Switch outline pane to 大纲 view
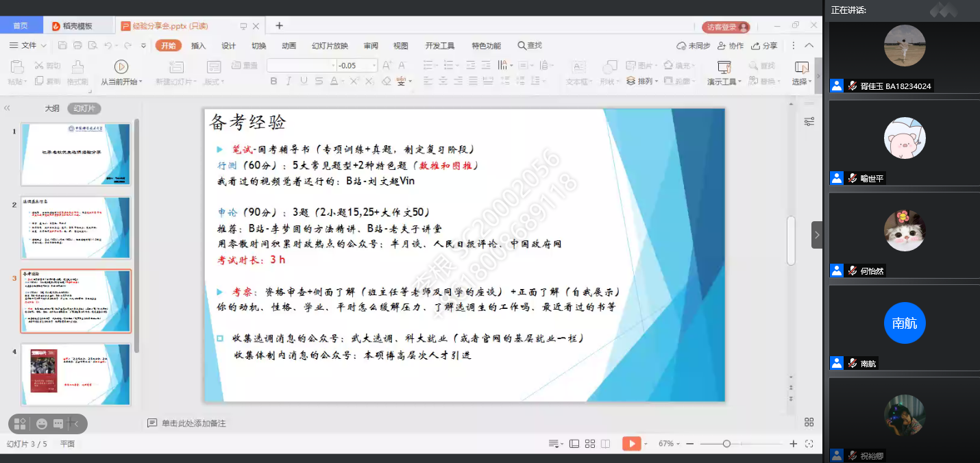 pos(52,108)
